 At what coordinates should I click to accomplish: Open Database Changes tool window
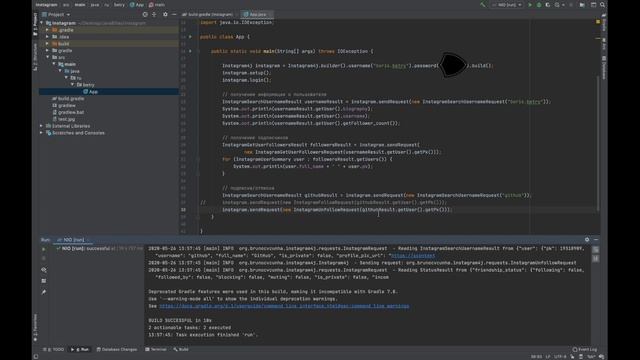click(117, 349)
